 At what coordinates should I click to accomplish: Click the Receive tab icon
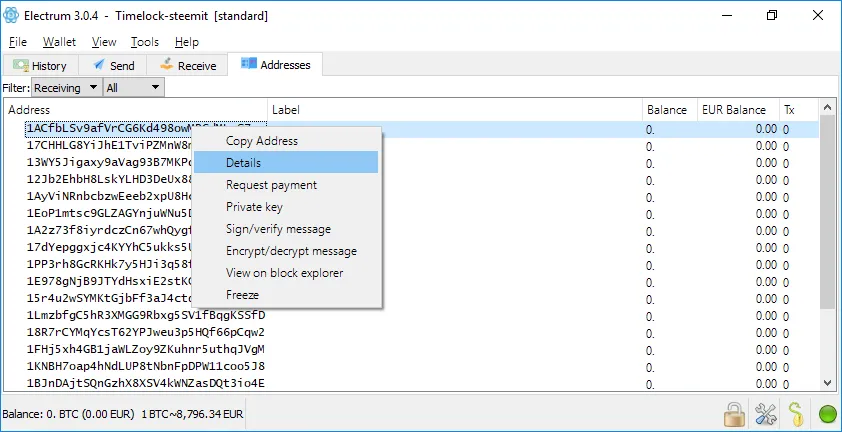167,64
